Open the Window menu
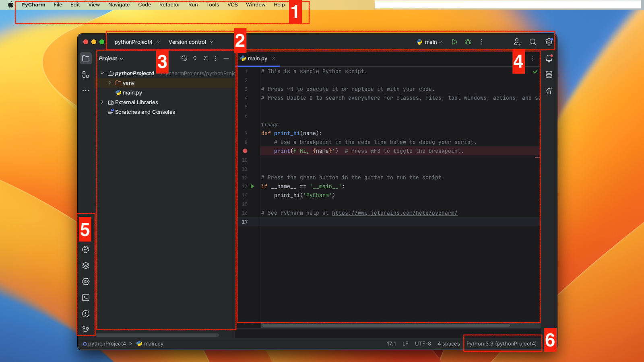644x362 pixels. 256,5
